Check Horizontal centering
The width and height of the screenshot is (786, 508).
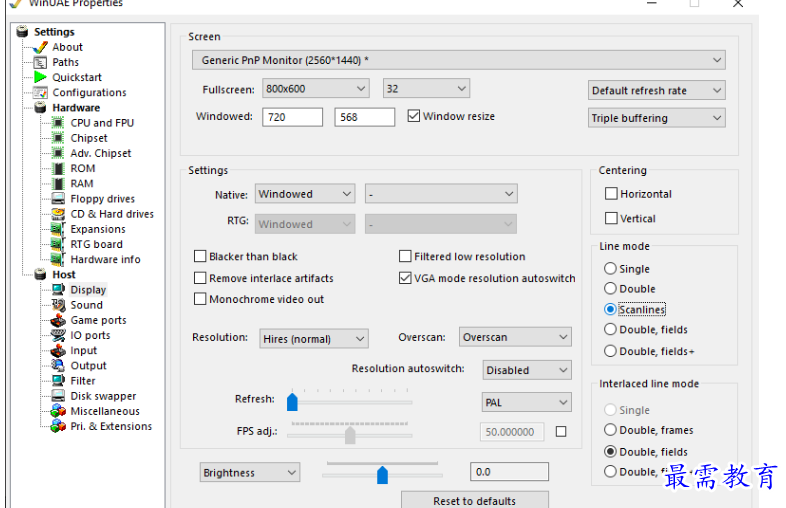click(x=611, y=194)
